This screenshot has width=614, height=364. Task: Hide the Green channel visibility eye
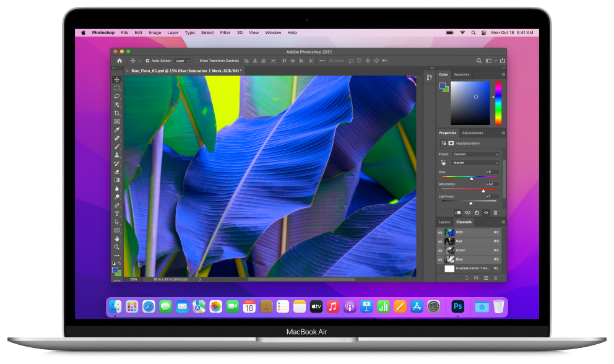click(439, 250)
